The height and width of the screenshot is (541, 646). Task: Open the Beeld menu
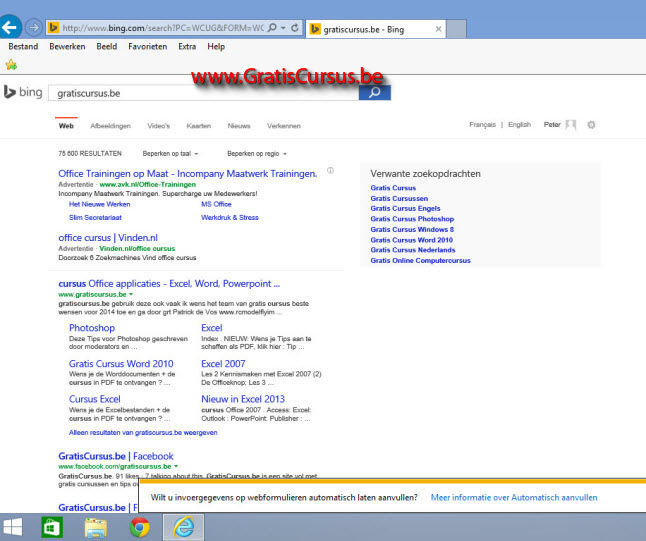pyautogui.click(x=107, y=47)
